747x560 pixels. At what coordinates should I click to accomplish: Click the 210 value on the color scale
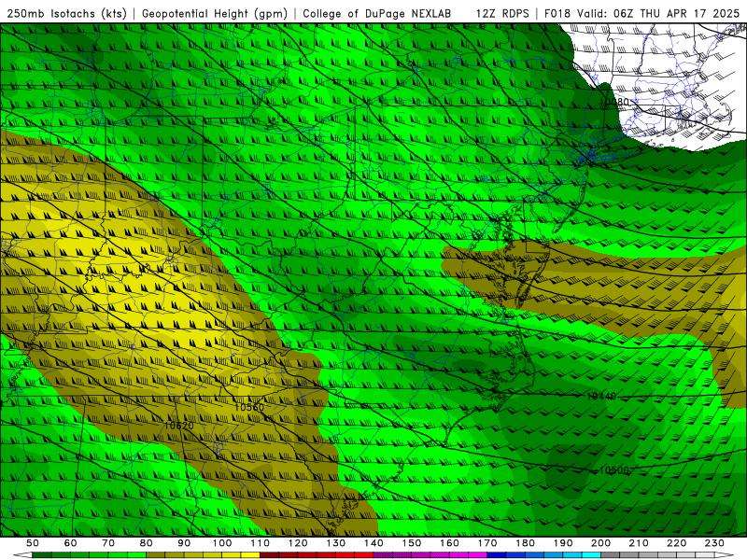[x=639, y=543]
